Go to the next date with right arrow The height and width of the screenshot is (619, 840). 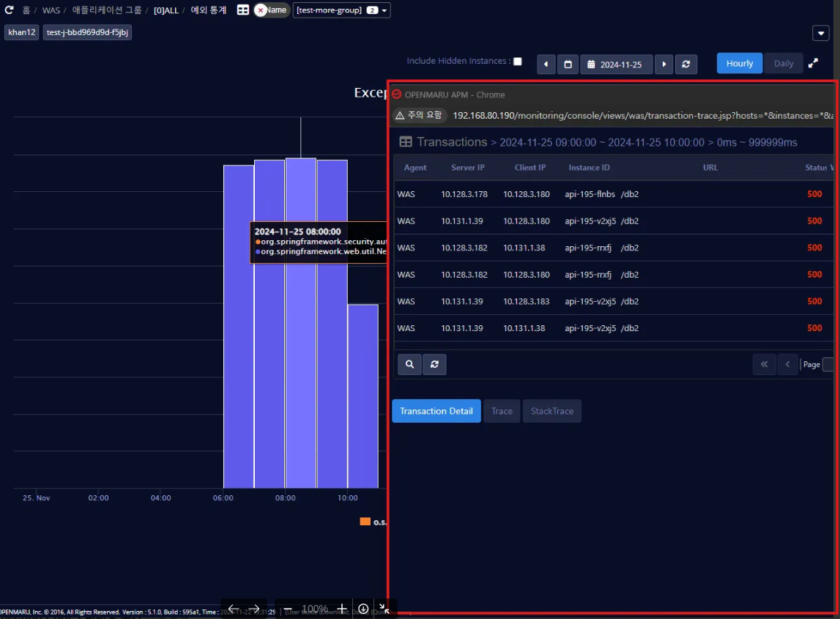pos(664,64)
